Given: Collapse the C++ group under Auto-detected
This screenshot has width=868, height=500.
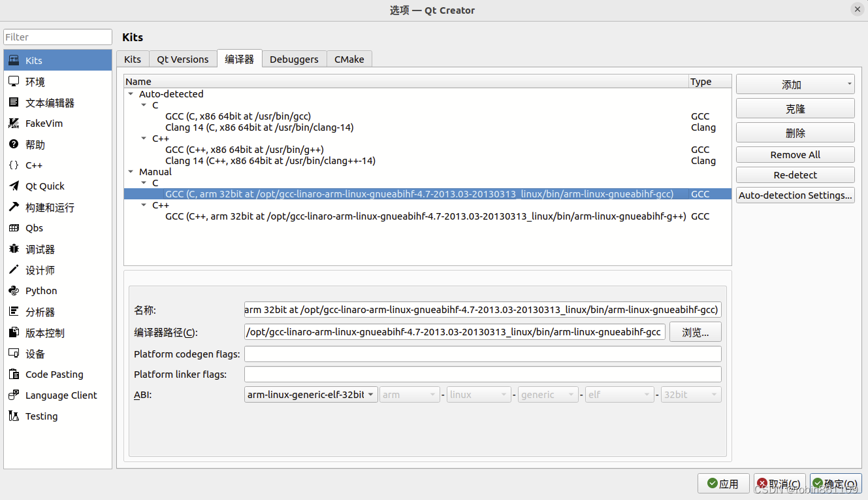Looking at the screenshot, I should [x=144, y=139].
